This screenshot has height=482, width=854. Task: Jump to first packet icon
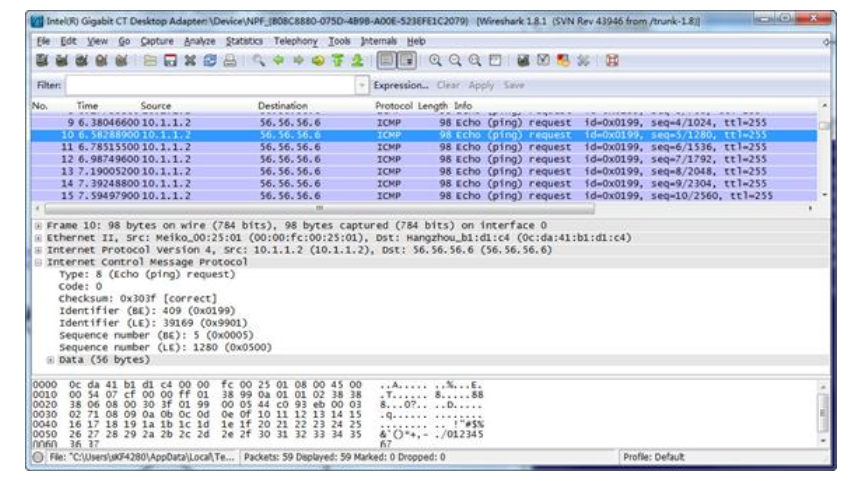(338, 60)
